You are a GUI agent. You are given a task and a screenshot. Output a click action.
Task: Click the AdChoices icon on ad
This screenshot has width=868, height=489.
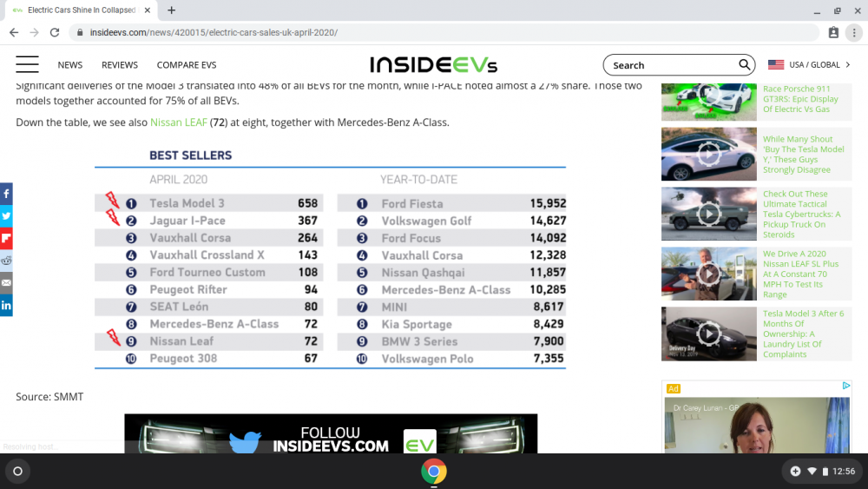pyautogui.click(x=846, y=386)
